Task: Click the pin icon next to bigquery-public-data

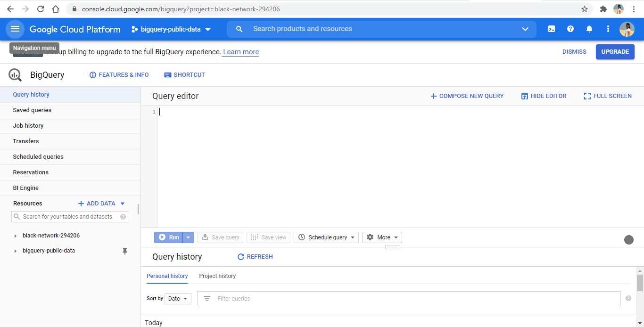Action: point(125,251)
